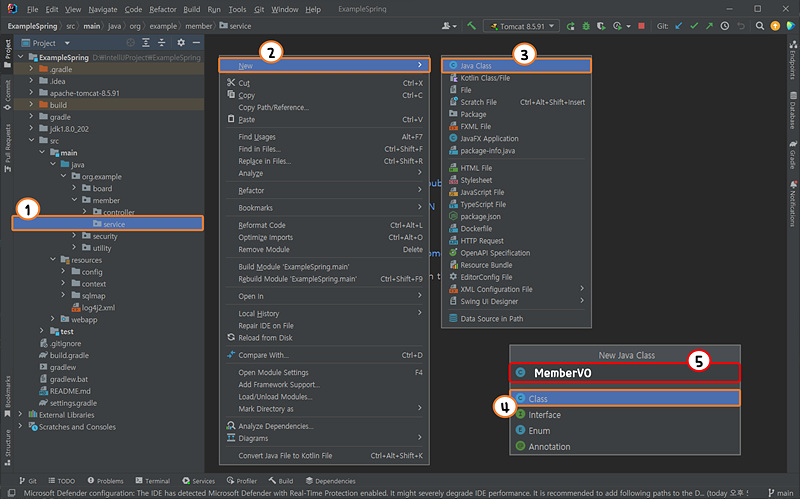The width and height of the screenshot is (800, 499).
Task: Select build.gradle file in project tree
Action: pos(64,355)
